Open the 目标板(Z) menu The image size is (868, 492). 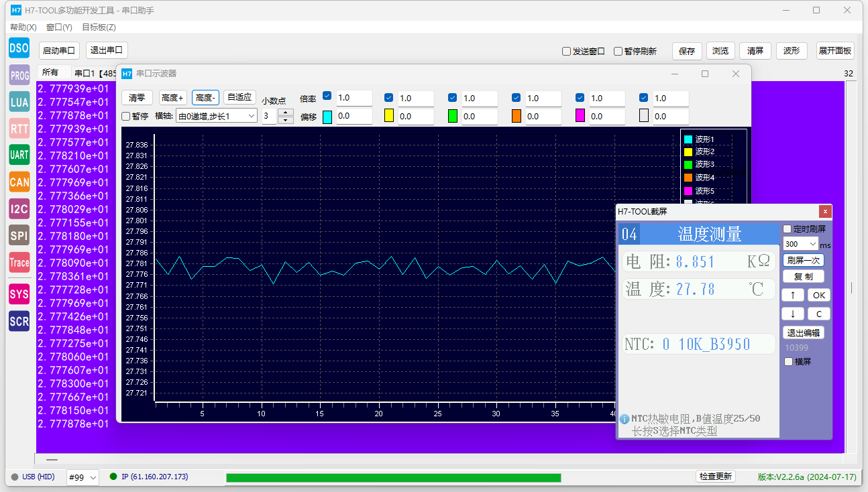99,27
